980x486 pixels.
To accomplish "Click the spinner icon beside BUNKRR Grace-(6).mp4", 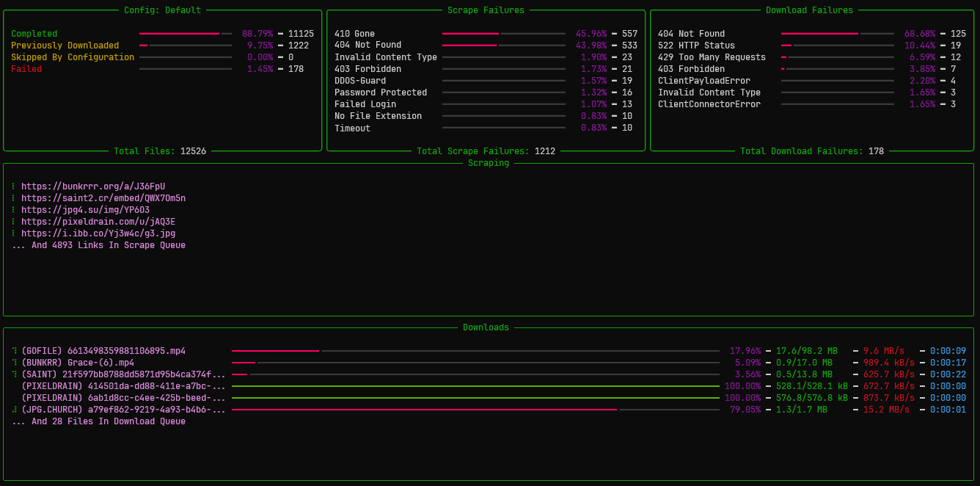I will coord(12,362).
